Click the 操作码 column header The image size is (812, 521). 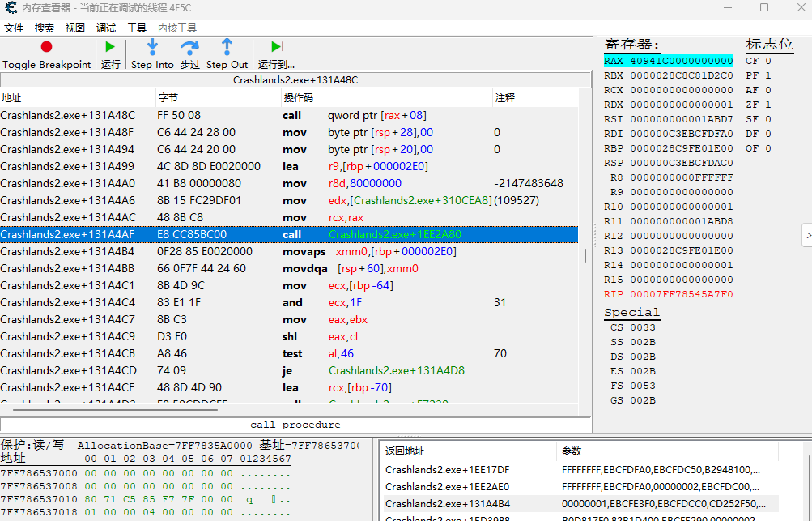point(386,97)
